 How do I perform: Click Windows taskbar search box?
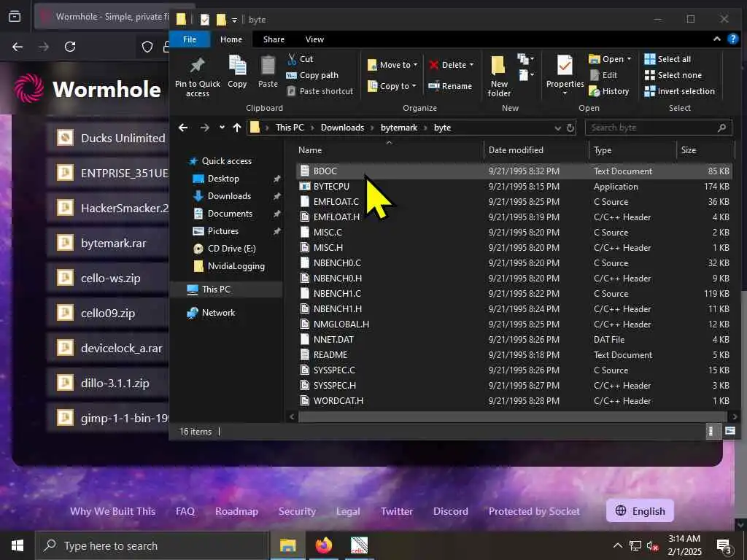click(152, 545)
